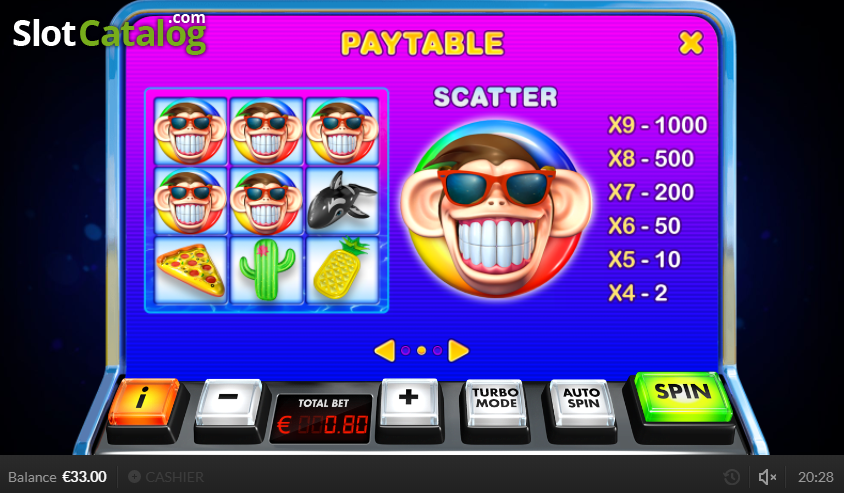Open the CASHIER link
This screenshot has width=844, height=493.
pyautogui.click(x=166, y=477)
